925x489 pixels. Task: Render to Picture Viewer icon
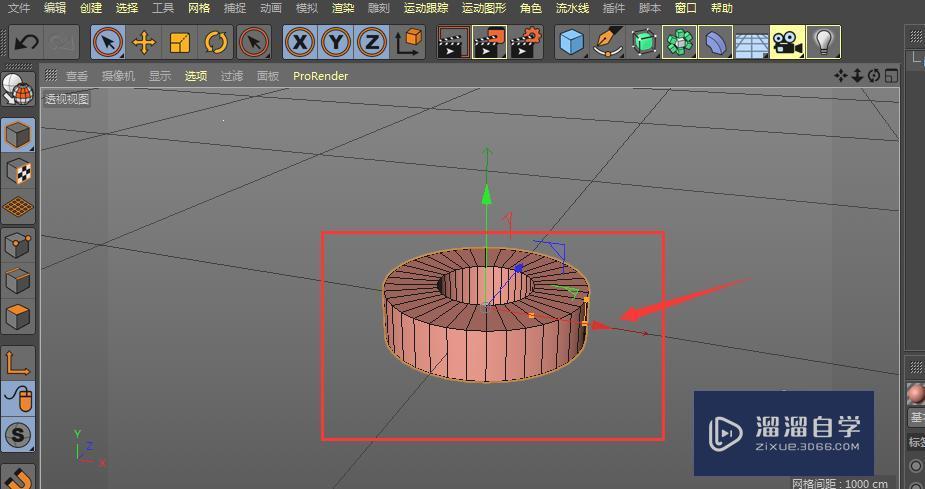(x=490, y=42)
